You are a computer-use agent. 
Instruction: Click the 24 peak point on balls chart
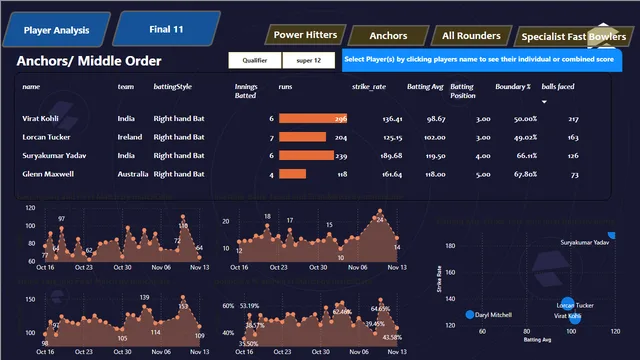pyautogui.click(x=380, y=211)
